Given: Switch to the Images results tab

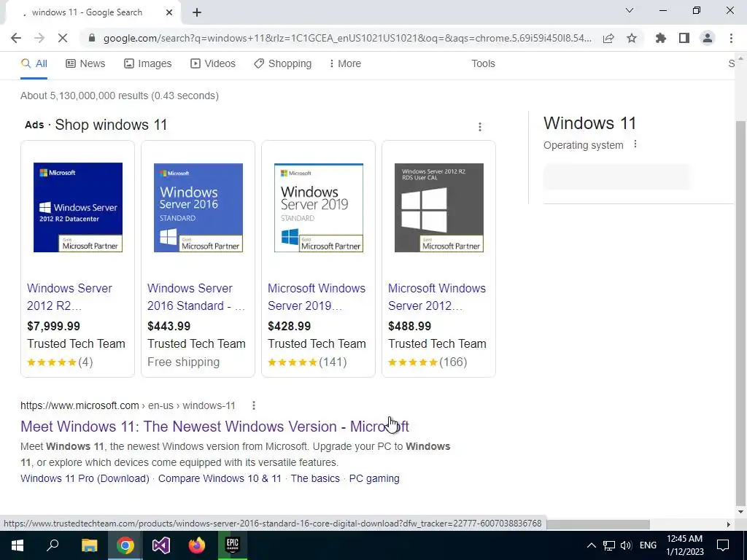Looking at the screenshot, I should tap(147, 64).
